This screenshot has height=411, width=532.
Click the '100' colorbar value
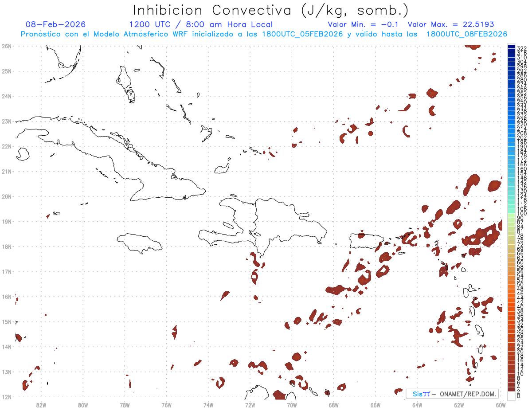pos(522,214)
